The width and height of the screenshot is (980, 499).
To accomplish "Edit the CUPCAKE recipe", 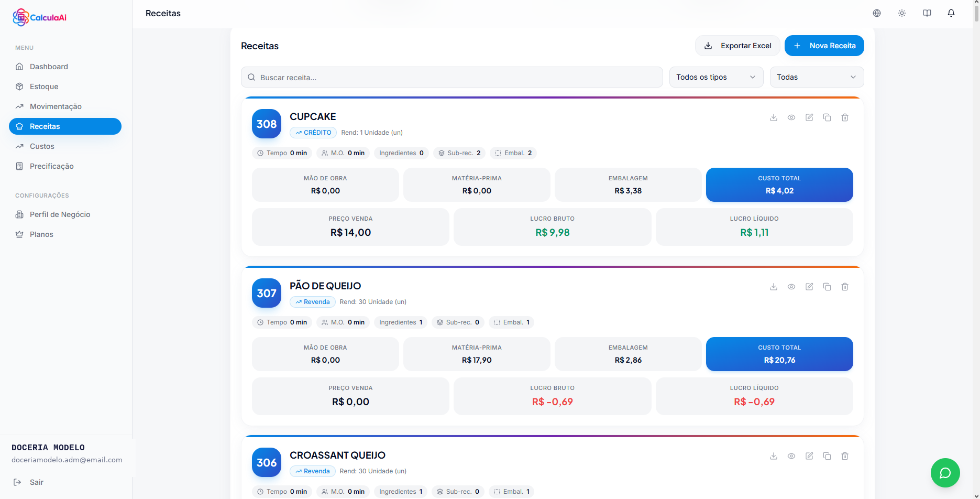I will pos(809,117).
